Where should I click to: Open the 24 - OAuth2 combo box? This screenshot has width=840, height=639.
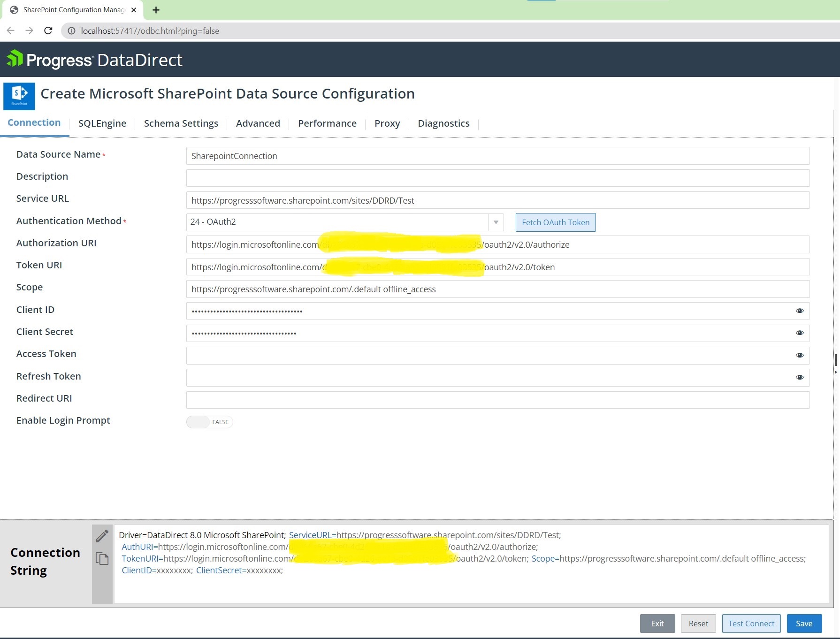point(338,222)
